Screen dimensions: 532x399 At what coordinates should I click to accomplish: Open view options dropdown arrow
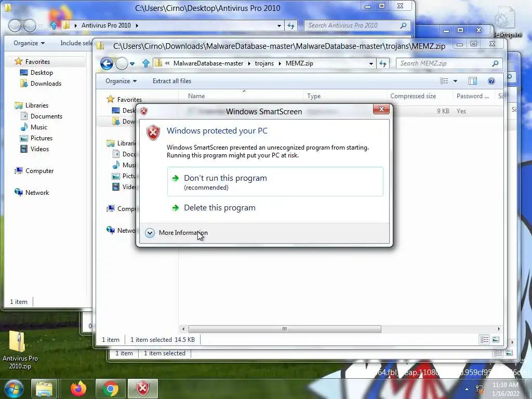(455, 81)
